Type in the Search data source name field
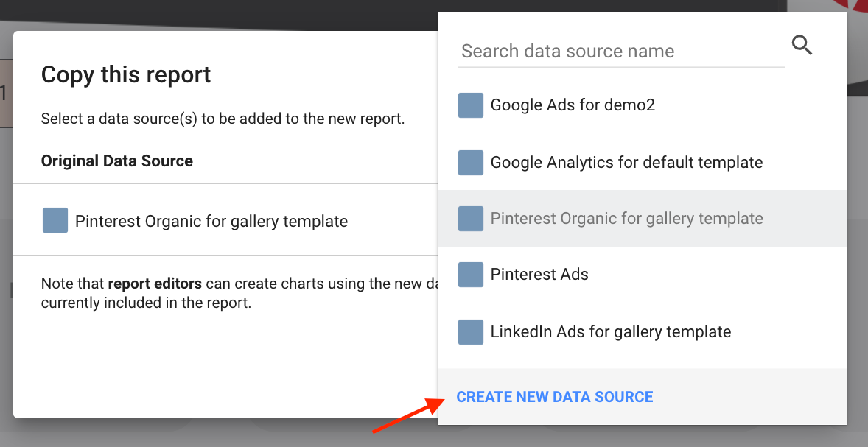 click(x=620, y=52)
